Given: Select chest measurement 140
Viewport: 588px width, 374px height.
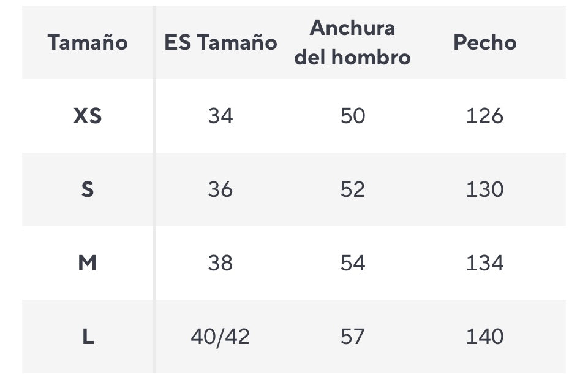Looking at the screenshot, I should point(484,337).
